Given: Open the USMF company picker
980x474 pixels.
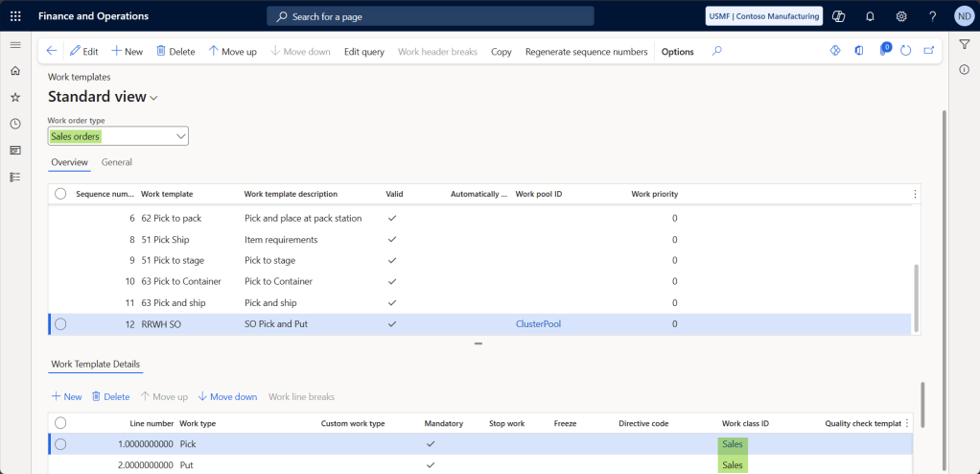Looking at the screenshot, I should (764, 16).
